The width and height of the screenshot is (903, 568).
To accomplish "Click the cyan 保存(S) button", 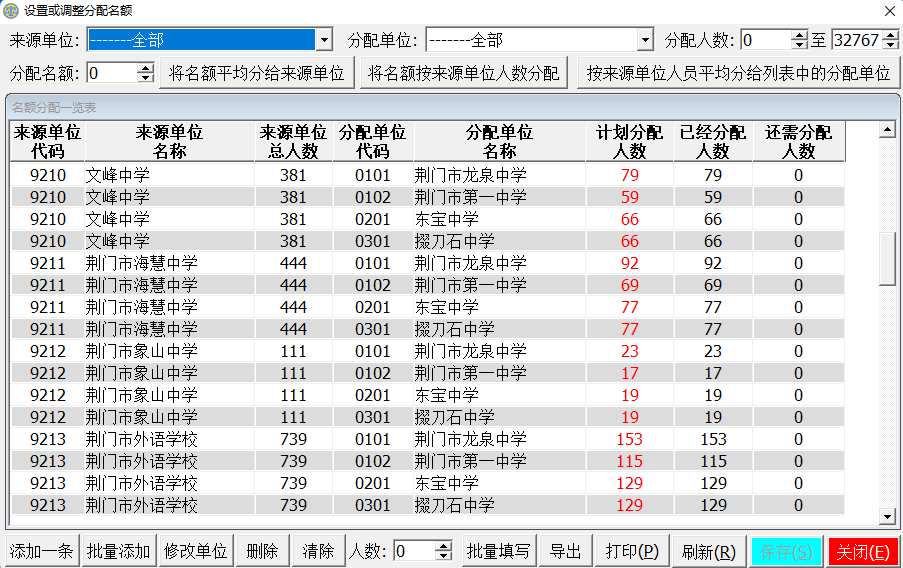I will point(786,552).
